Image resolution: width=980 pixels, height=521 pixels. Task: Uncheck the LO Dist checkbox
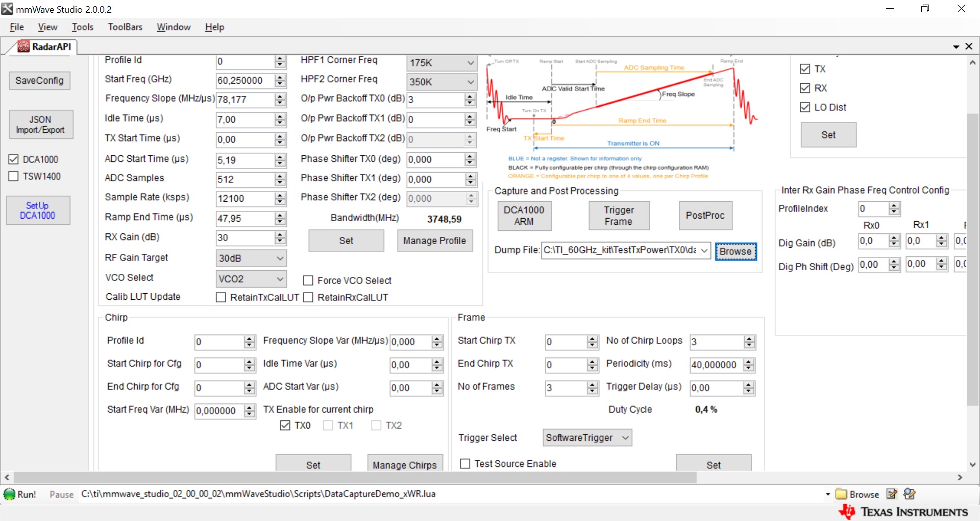tap(805, 107)
